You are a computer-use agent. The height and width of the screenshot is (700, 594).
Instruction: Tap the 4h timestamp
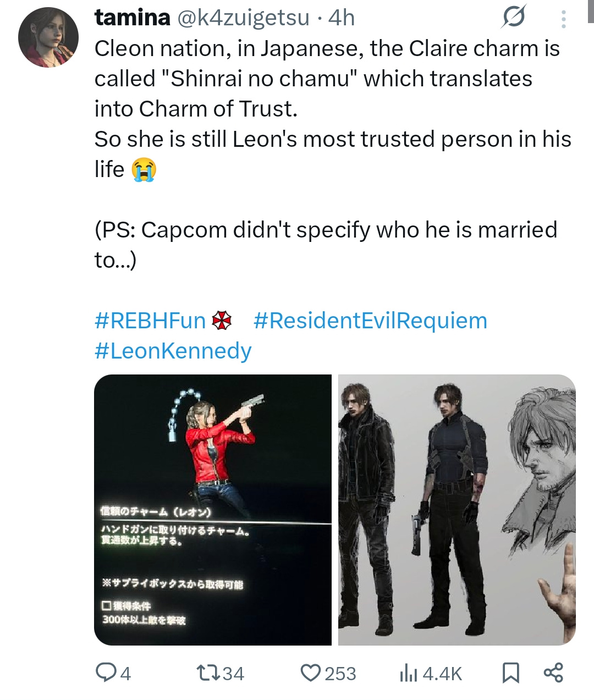coord(341,18)
